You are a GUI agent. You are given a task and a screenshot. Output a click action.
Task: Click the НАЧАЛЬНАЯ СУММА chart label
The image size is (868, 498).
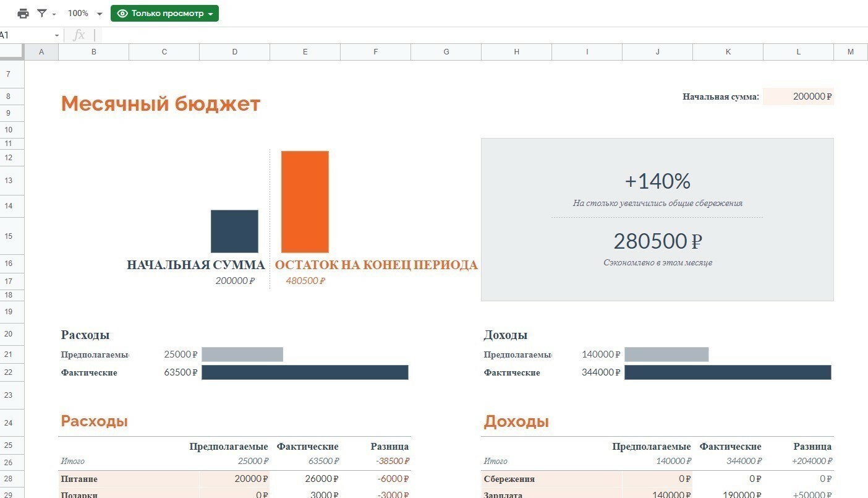tap(196, 265)
